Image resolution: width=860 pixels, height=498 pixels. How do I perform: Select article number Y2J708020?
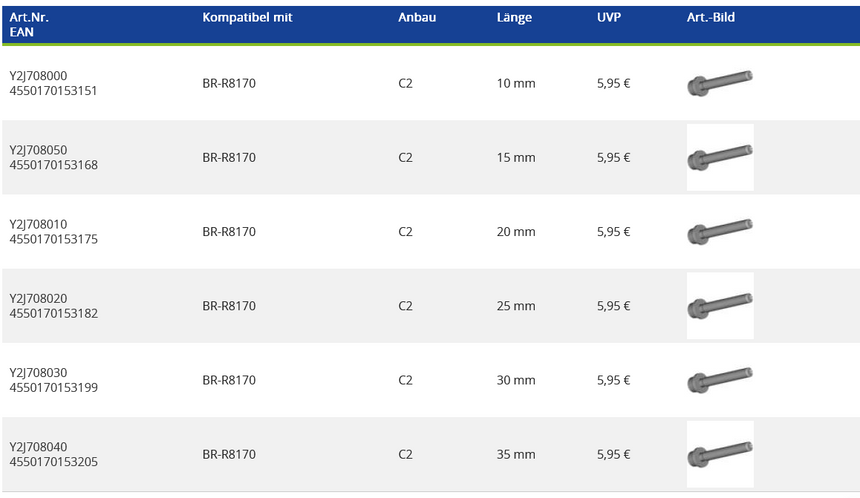[x=38, y=298]
